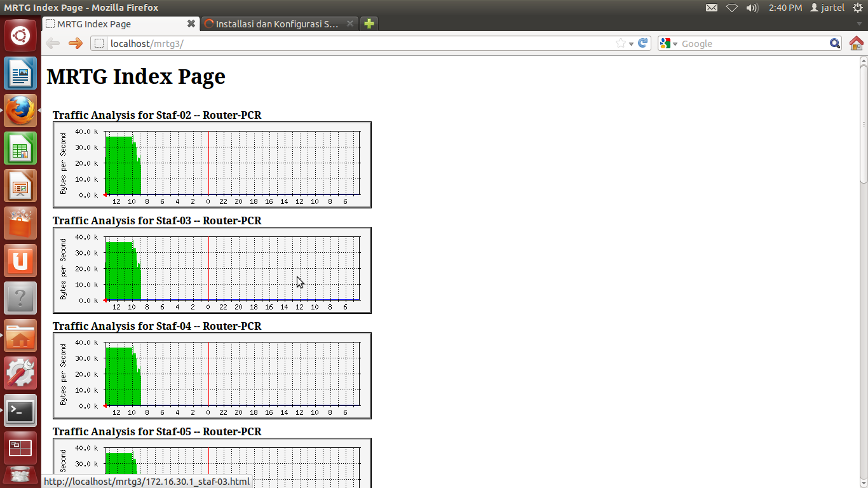Launch the Terminal from the launcher
The height and width of the screenshot is (488, 868).
coord(20,410)
